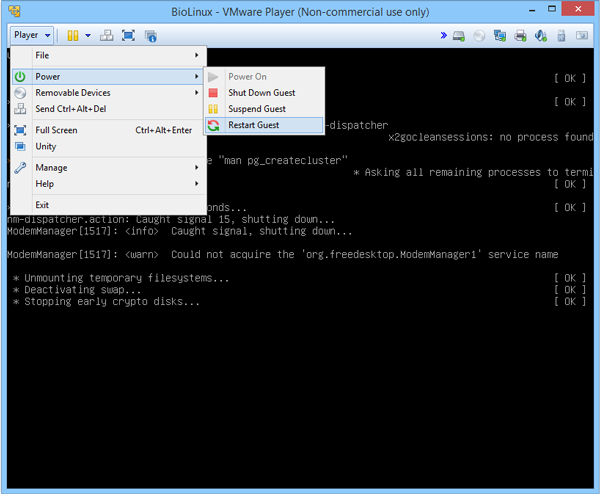The height and width of the screenshot is (494, 600).
Task: Select Full Screen in the Player menu
Action: tap(109, 130)
